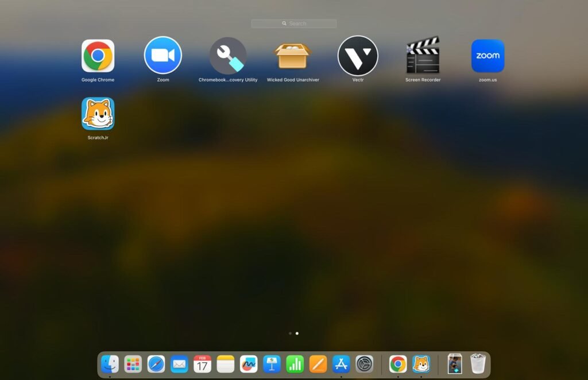588x380 pixels.
Task: Open the Vectr app
Action: pyautogui.click(x=358, y=56)
